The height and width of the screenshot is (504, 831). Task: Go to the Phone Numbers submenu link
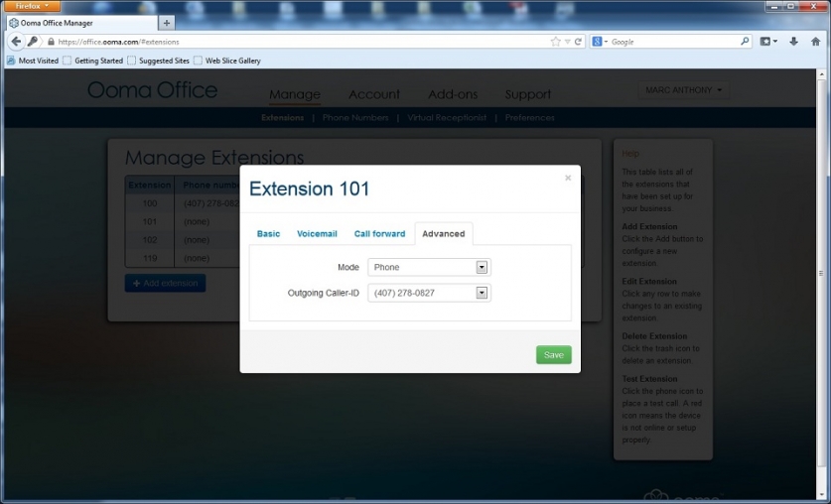click(x=355, y=117)
